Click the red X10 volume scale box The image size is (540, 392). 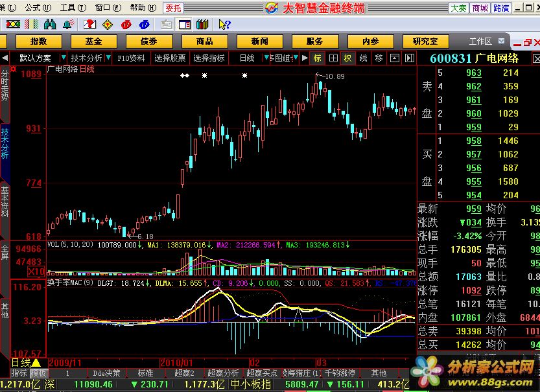click(x=36, y=271)
